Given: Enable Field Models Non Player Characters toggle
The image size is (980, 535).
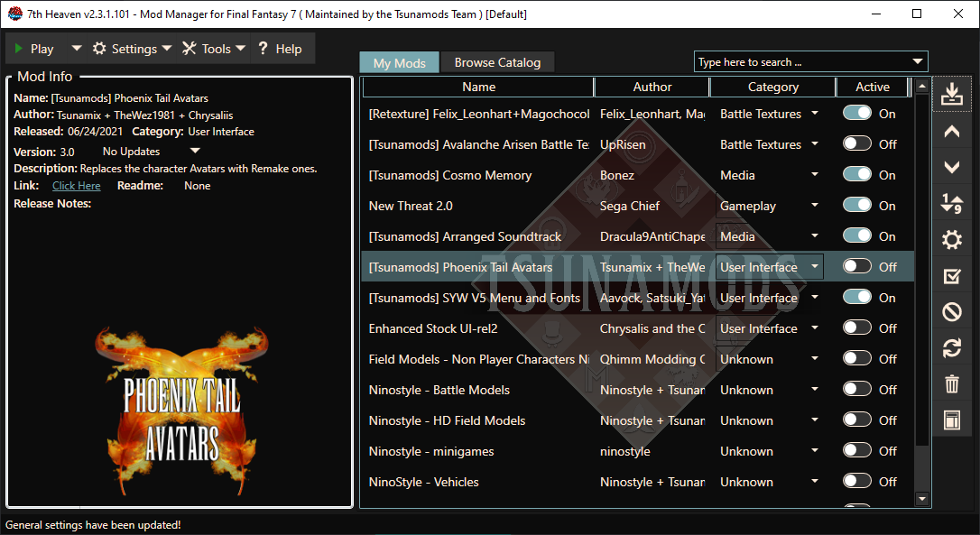Looking at the screenshot, I should [x=857, y=358].
